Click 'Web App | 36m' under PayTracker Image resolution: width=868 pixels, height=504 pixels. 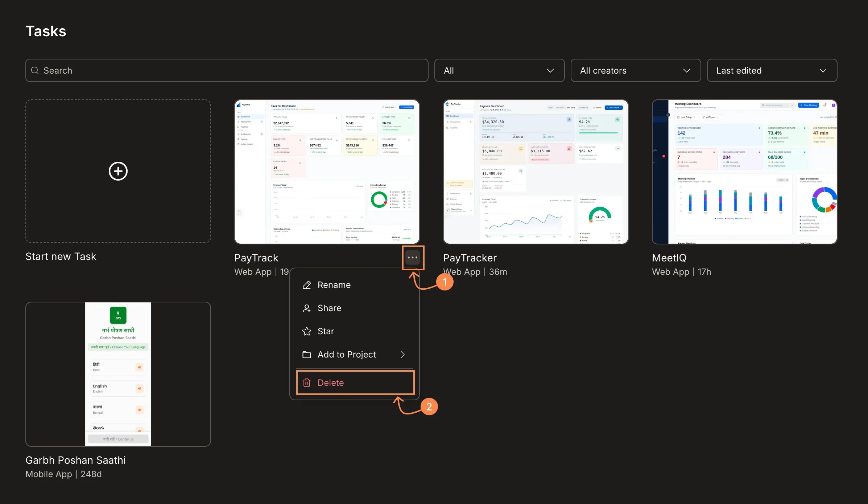[x=475, y=272]
